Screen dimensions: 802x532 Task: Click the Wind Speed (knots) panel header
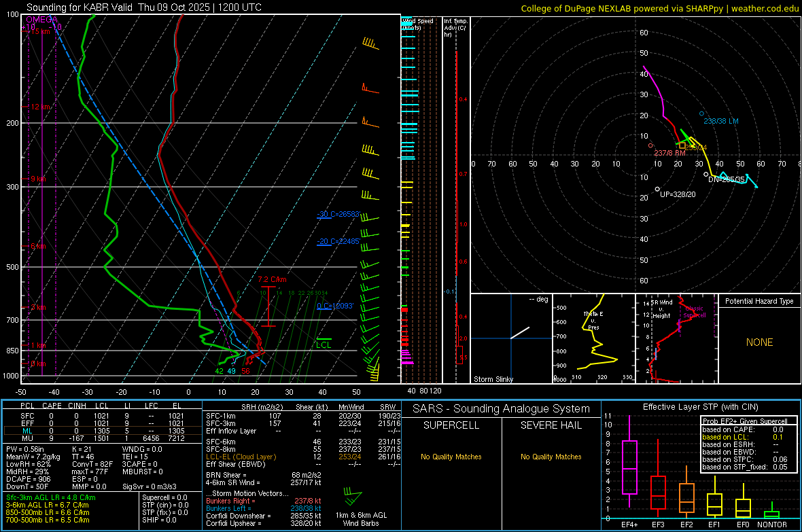tap(417, 24)
